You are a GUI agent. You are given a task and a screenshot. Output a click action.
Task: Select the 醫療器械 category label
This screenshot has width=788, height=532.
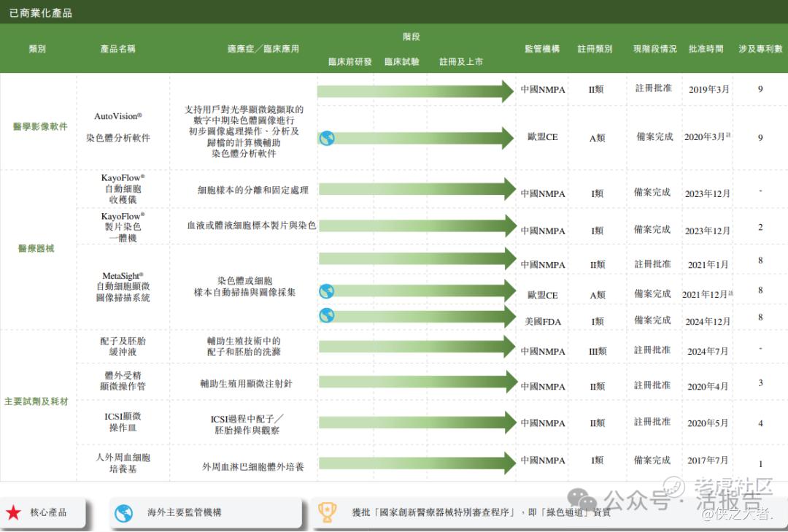(36, 248)
